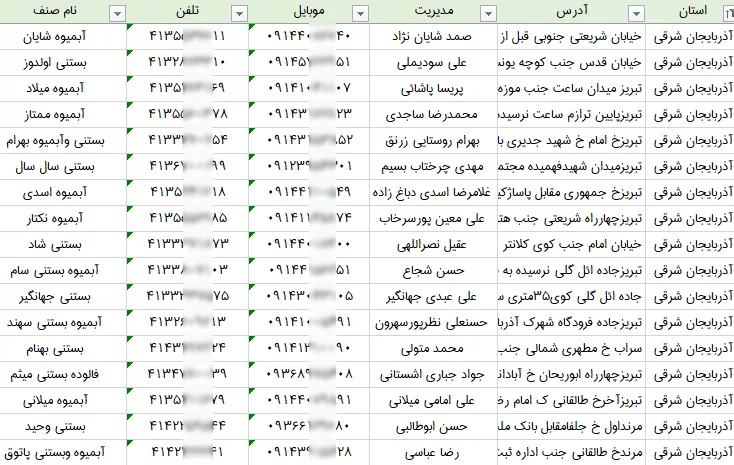
Task: Click the manager name علی معین پورسرخاب
Action: (x=432, y=218)
